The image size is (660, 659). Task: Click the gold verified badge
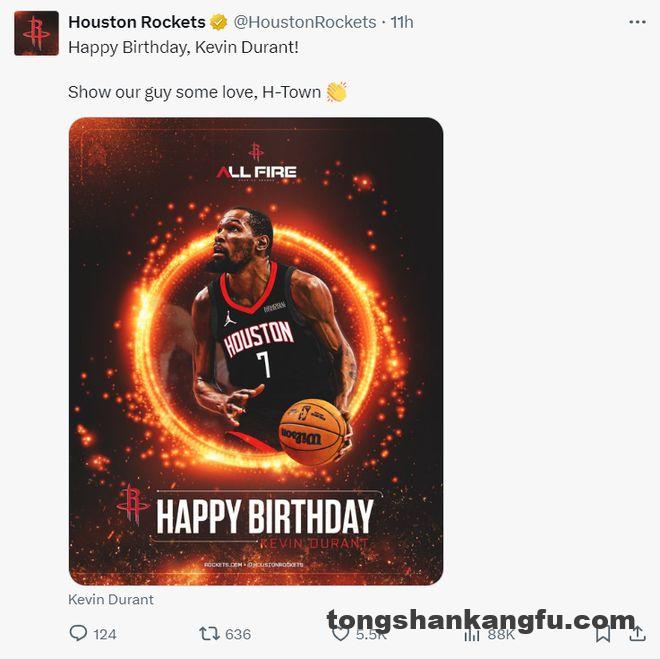[218, 22]
